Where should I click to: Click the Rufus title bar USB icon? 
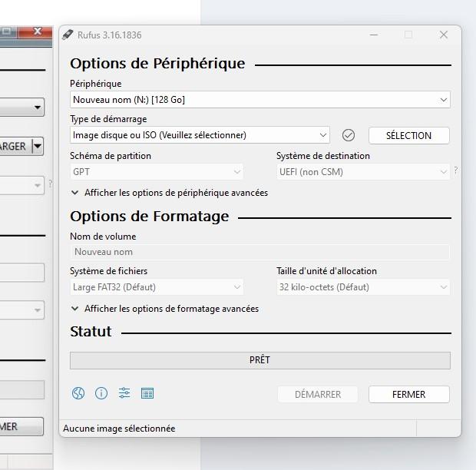pyautogui.click(x=68, y=35)
